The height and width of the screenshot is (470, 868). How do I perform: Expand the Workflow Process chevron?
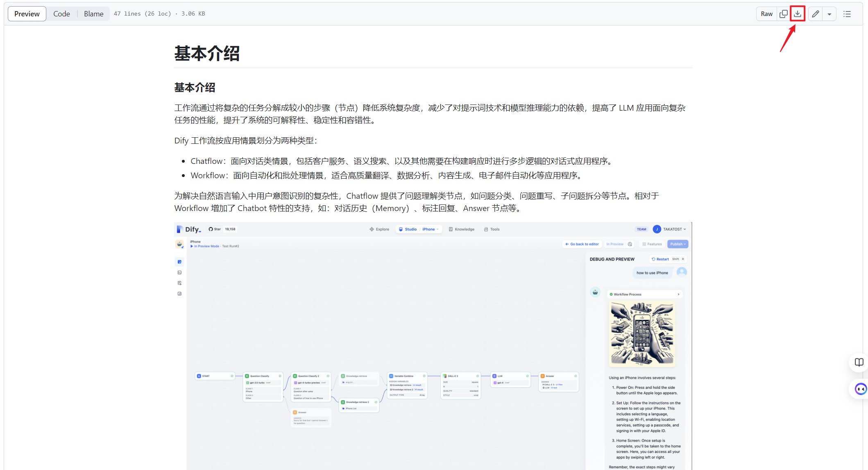678,294
